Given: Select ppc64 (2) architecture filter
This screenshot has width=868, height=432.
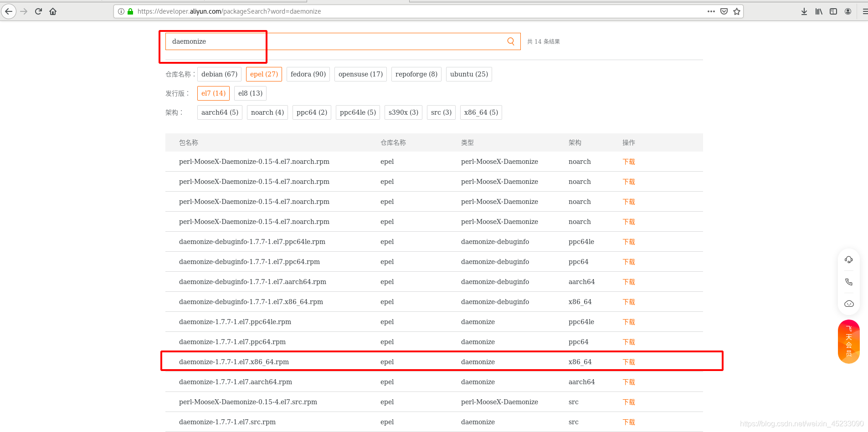Looking at the screenshot, I should point(312,112).
